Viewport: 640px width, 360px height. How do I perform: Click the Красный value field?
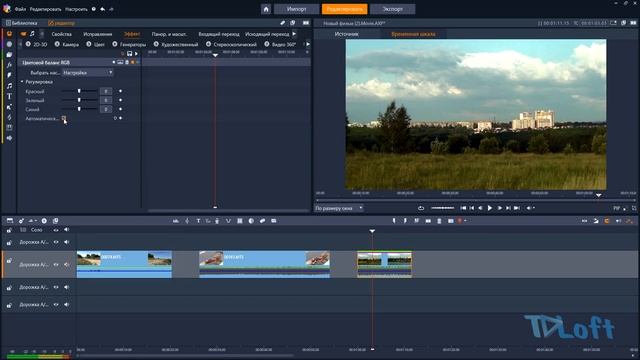pos(106,91)
